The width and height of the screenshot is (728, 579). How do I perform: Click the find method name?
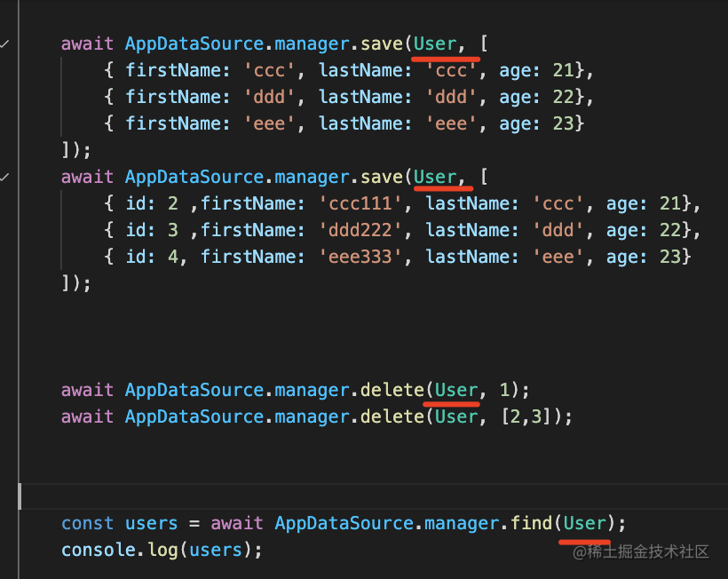532,523
